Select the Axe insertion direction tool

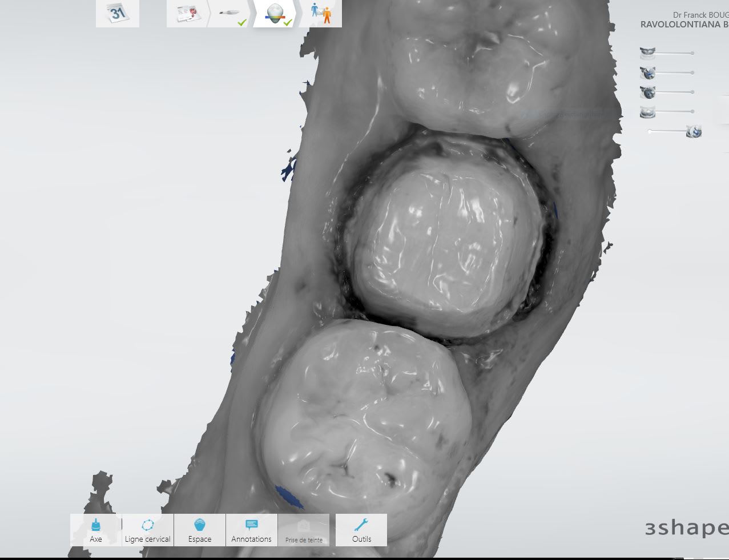(x=96, y=530)
